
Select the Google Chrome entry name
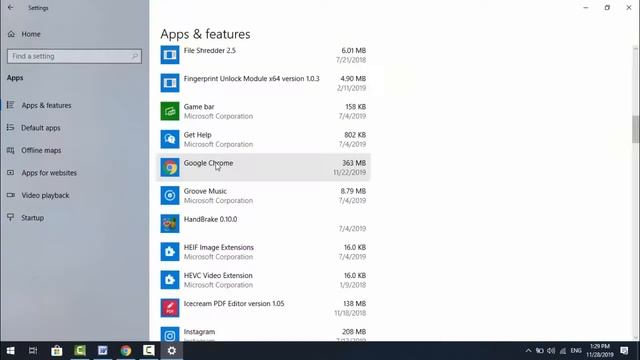point(209,163)
